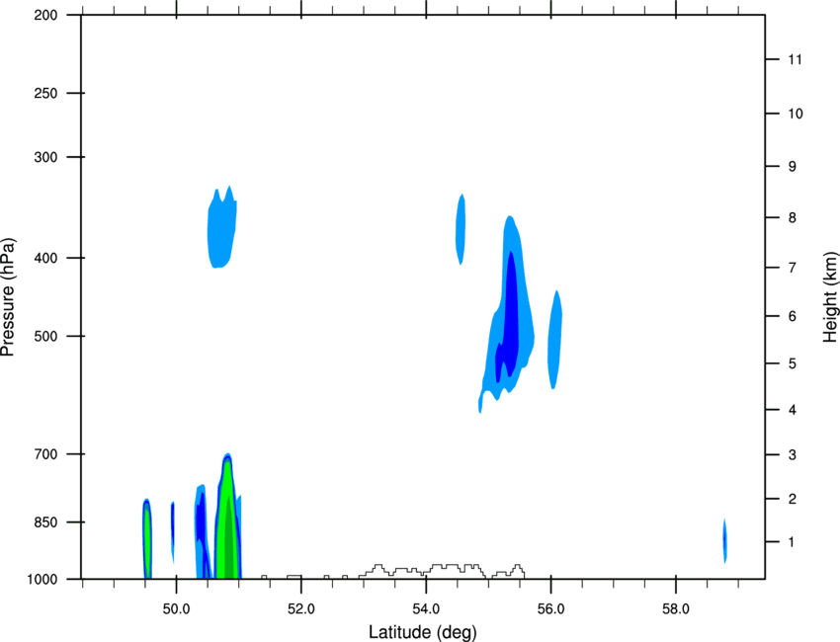Click the 'Pressure (hPa)' axis title

coord(8,297)
